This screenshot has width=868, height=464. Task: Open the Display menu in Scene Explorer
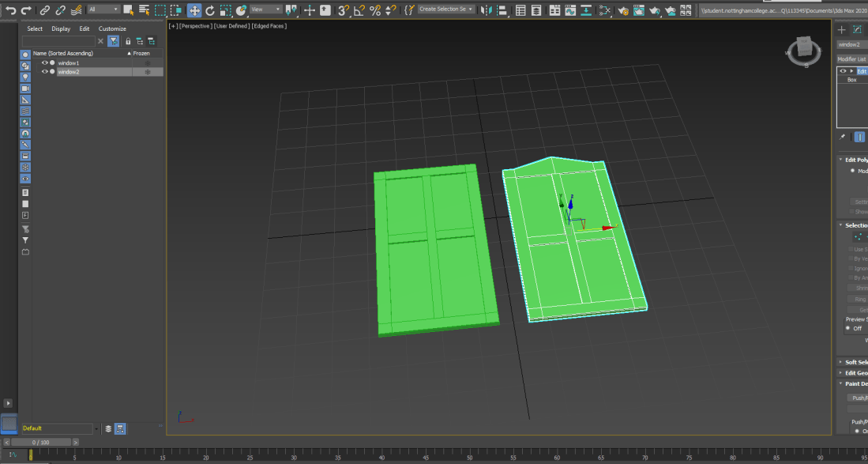pos(61,28)
